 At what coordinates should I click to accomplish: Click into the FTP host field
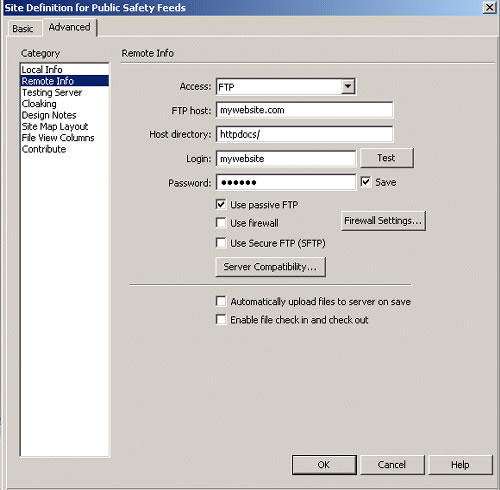304,110
